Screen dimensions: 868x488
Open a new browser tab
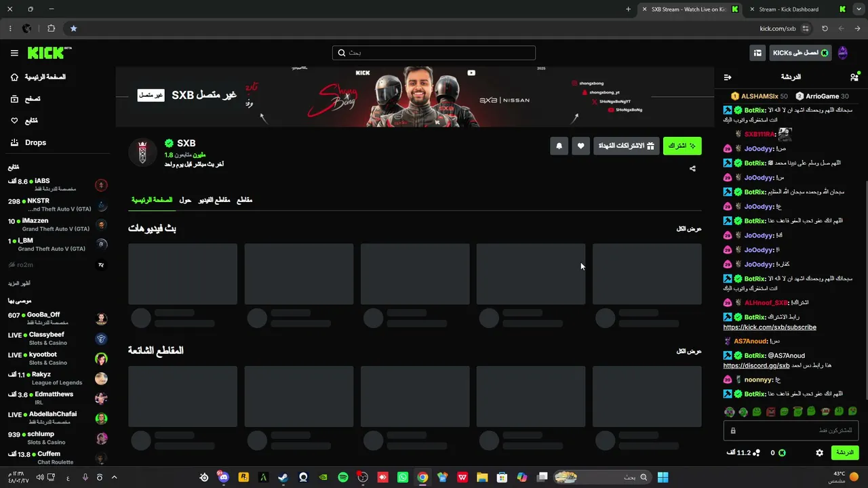click(628, 9)
